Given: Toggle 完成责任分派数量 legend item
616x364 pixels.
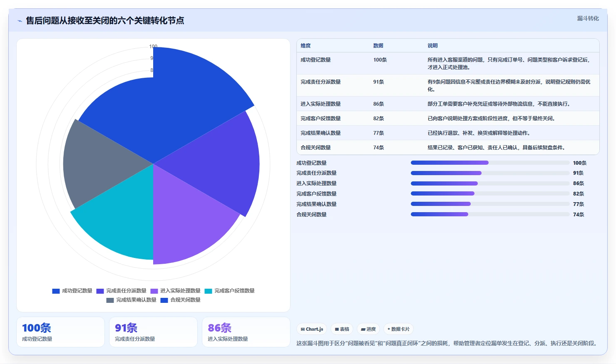Looking at the screenshot, I should click(x=121, y=291).
